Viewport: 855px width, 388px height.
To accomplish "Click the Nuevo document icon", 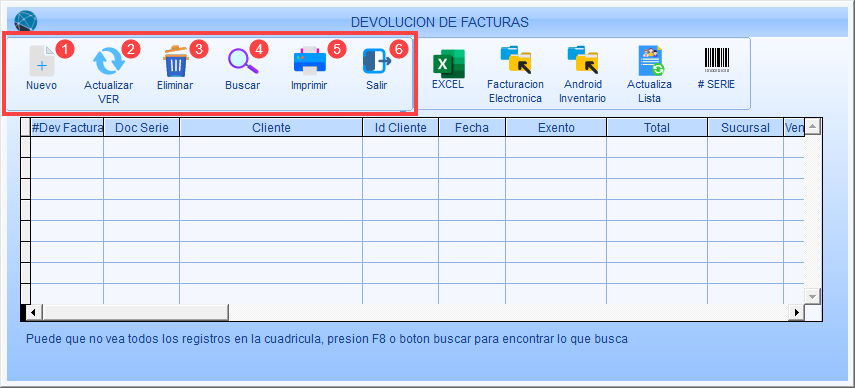I will pos(42,60).
